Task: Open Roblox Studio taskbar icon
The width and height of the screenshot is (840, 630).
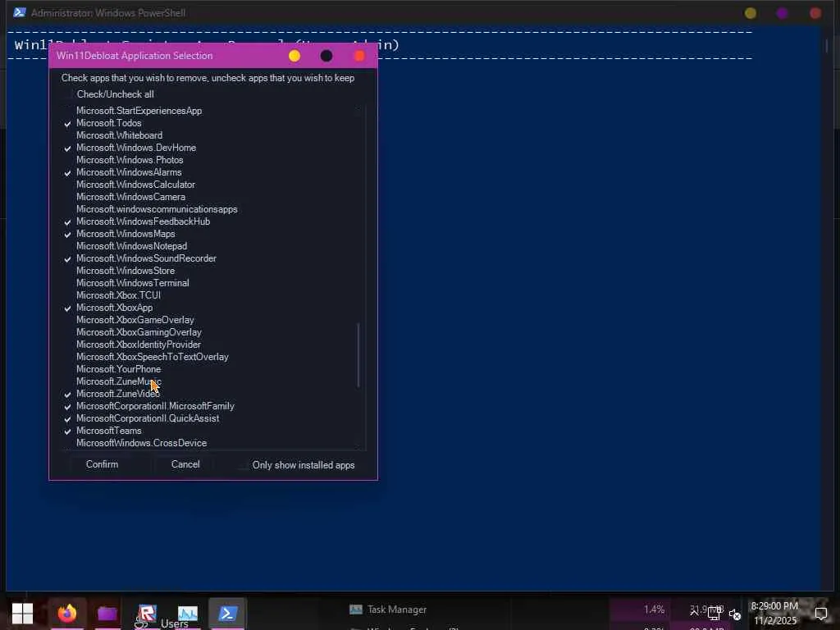Action: [x=147, y=613]
